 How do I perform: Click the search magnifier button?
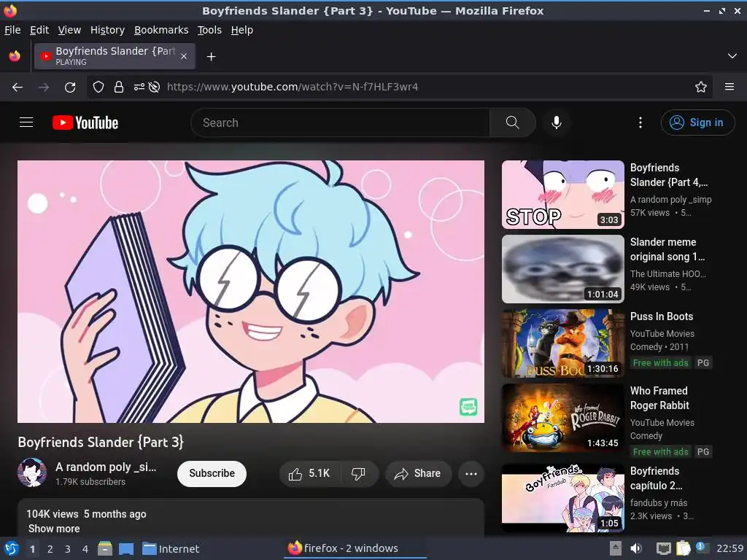tap(513, 122)
